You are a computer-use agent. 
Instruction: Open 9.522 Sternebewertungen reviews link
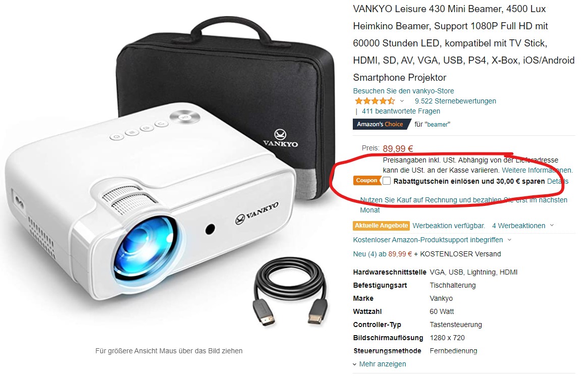[x=455, y=101]
